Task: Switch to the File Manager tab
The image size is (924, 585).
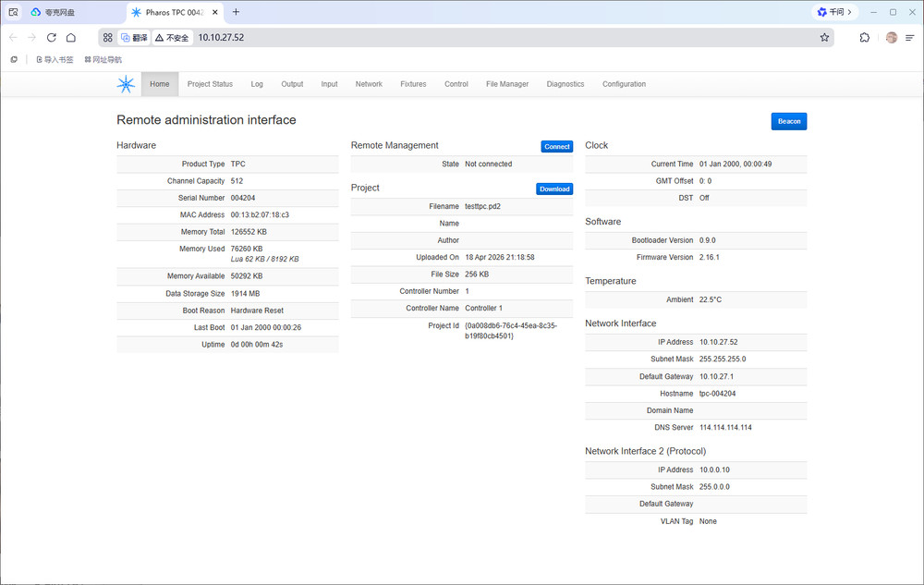Action: pos(507,84)
